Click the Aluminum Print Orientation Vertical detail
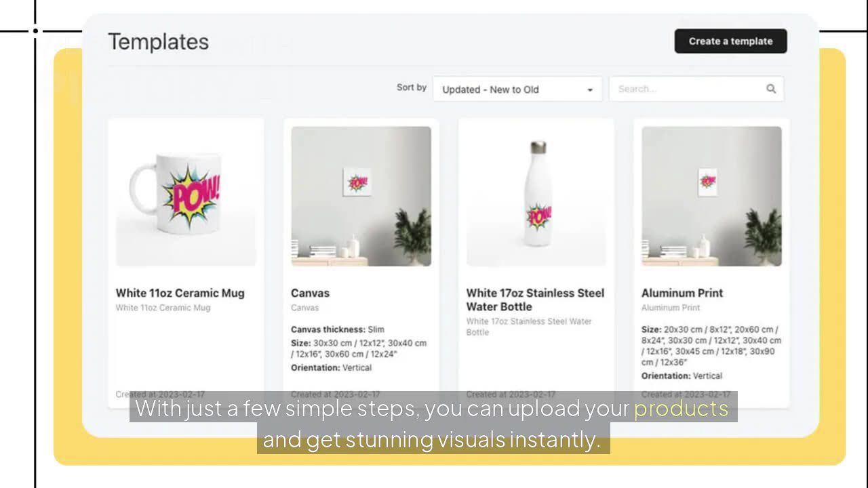 [x=682, y=375]
